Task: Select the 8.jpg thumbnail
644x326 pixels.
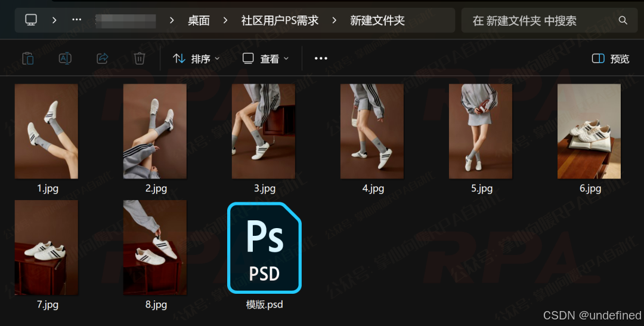Action: (x=155, y=247)
